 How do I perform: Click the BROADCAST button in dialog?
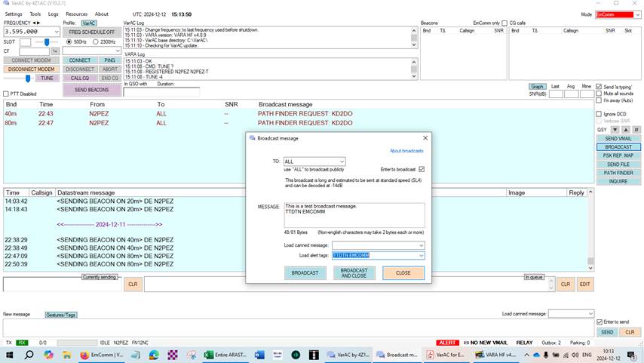(x=305, y=273)
